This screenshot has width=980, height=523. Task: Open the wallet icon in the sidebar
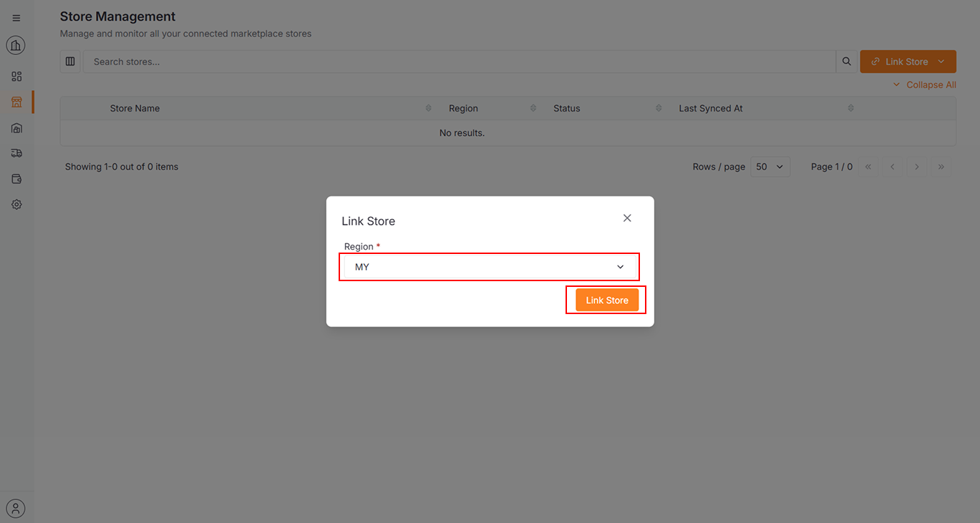point(16,178)
